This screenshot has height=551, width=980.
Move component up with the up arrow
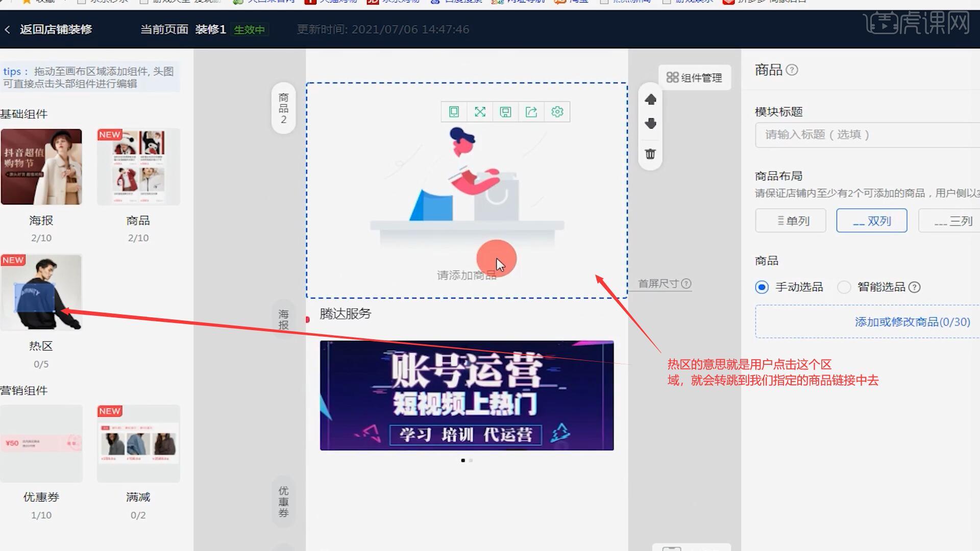pyautogui.click(x=650, y=99)
